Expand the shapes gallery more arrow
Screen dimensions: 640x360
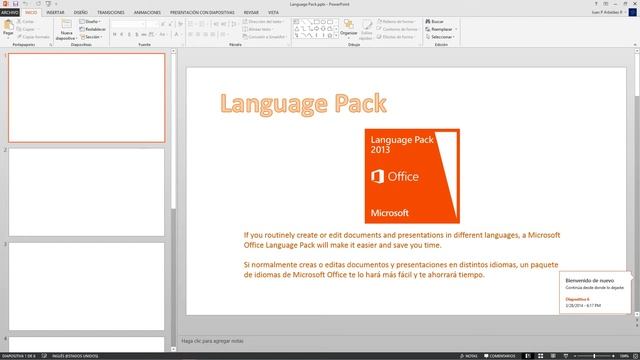click(336, 36)
